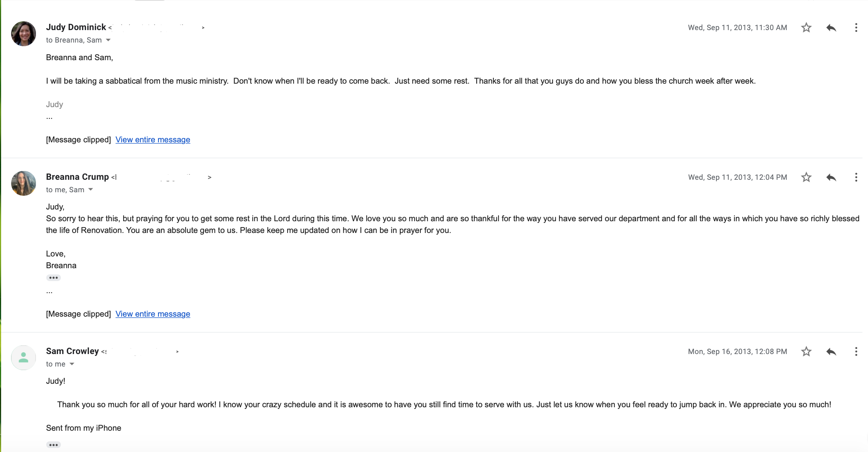The image size is (868, 452).
Task: Reply to Breanna Crump's email
Action: coord(831,177)
